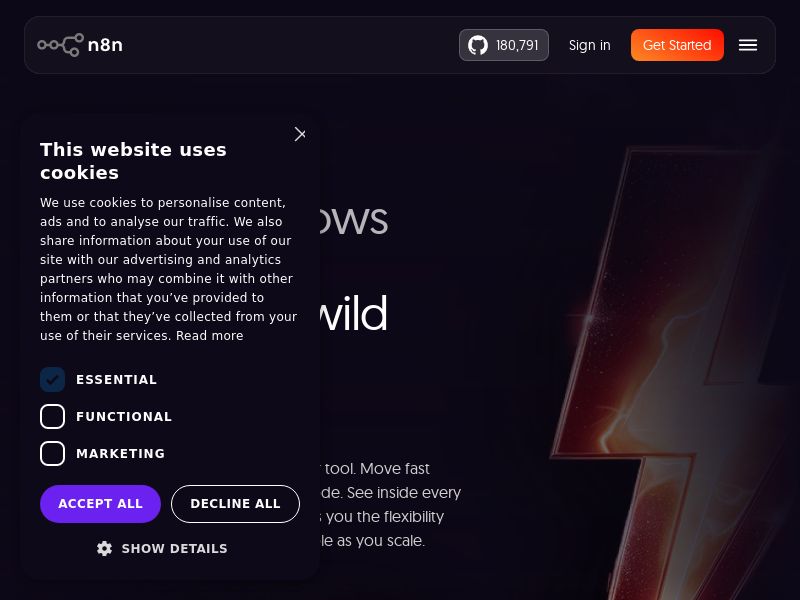Screen dimensions: 800x600
Task: Dismiss the cookie banner with the X icon
Action: coord(300,133)
